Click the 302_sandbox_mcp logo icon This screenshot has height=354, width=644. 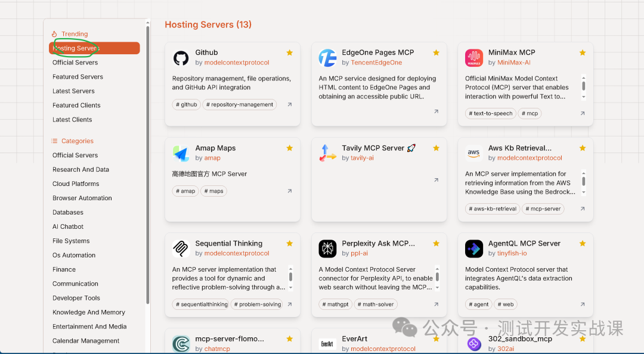click(474, 344)
